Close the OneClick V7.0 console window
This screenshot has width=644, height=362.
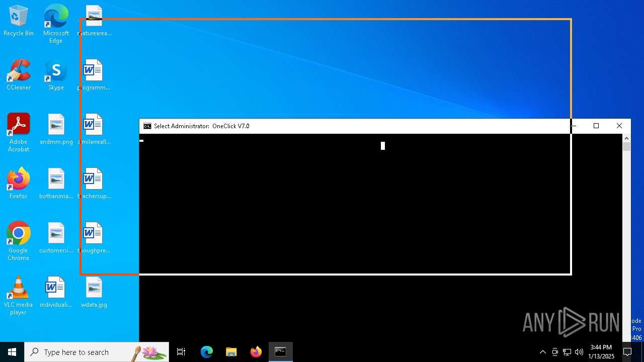tap(619, 126)
